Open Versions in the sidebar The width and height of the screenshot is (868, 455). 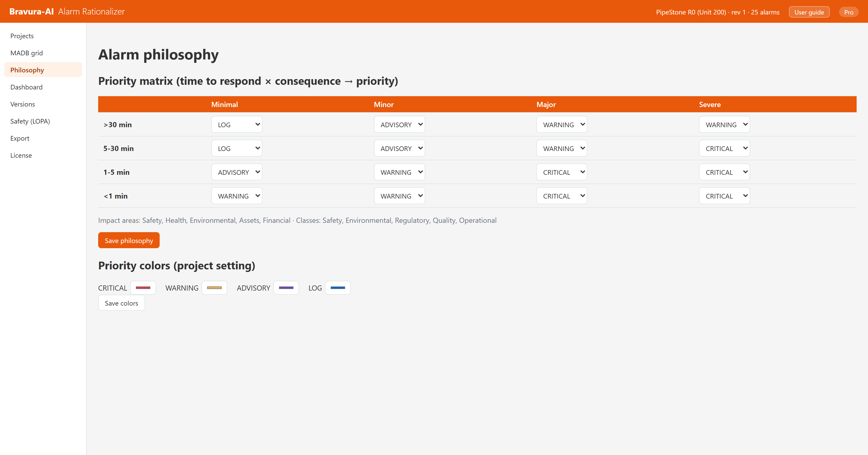tap(43, 104)
